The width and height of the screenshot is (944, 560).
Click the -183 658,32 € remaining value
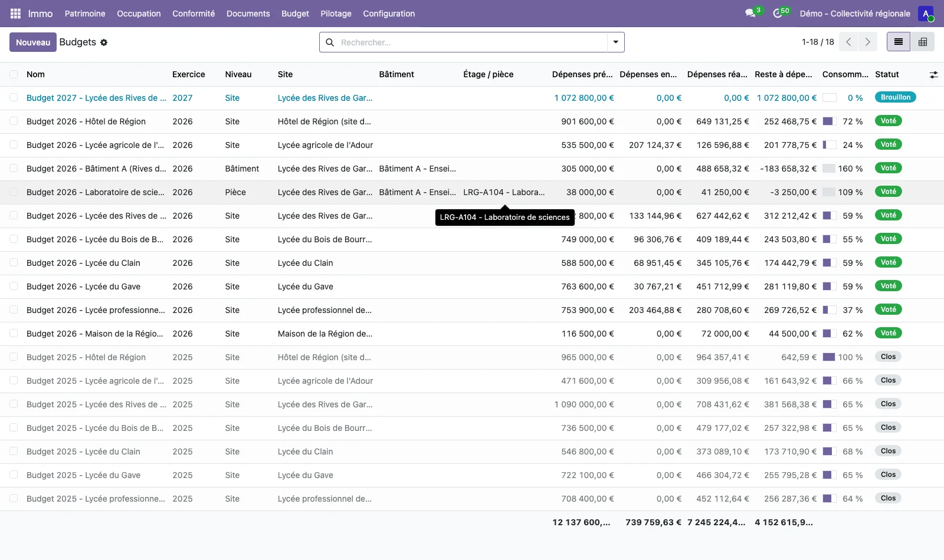pyautogui.click(x=788, y=169)
